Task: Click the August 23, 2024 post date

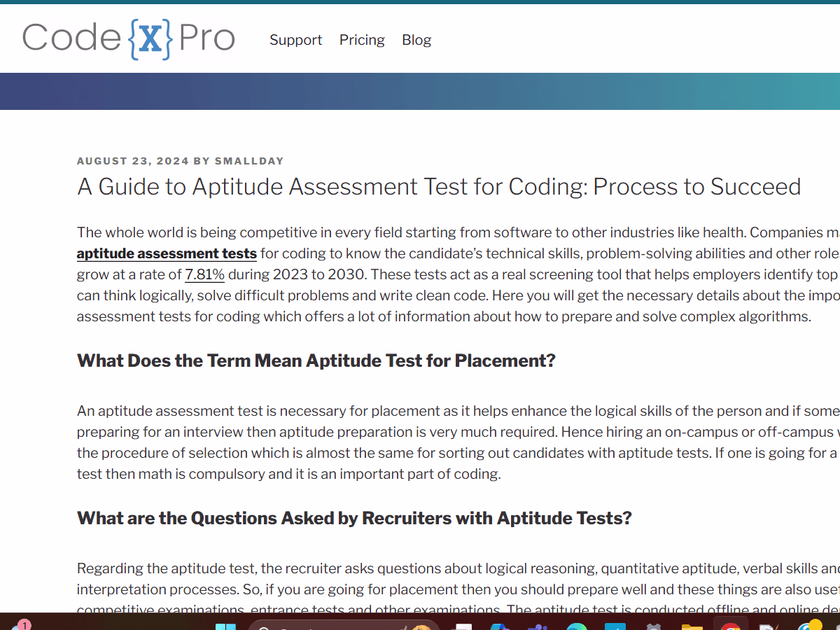Action: coord(133,161)
